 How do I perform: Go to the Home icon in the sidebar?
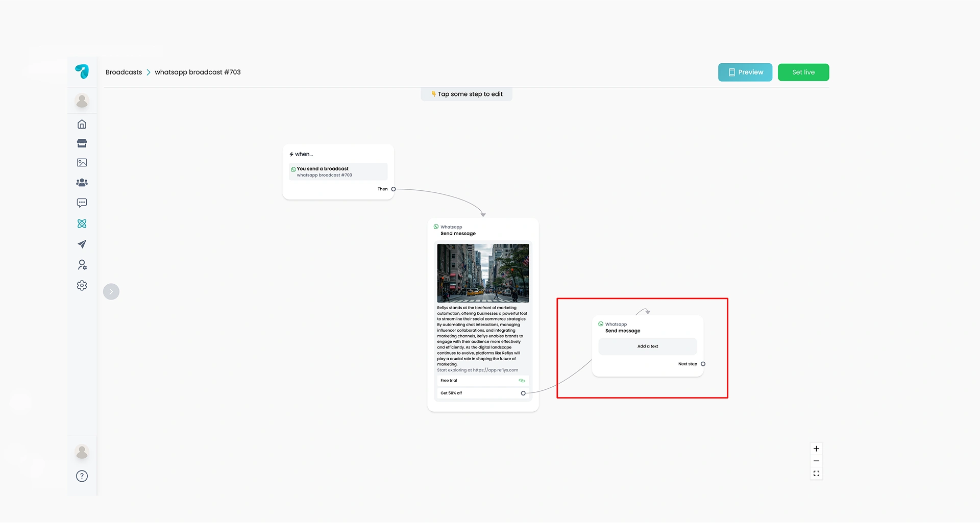click(82, 124)
